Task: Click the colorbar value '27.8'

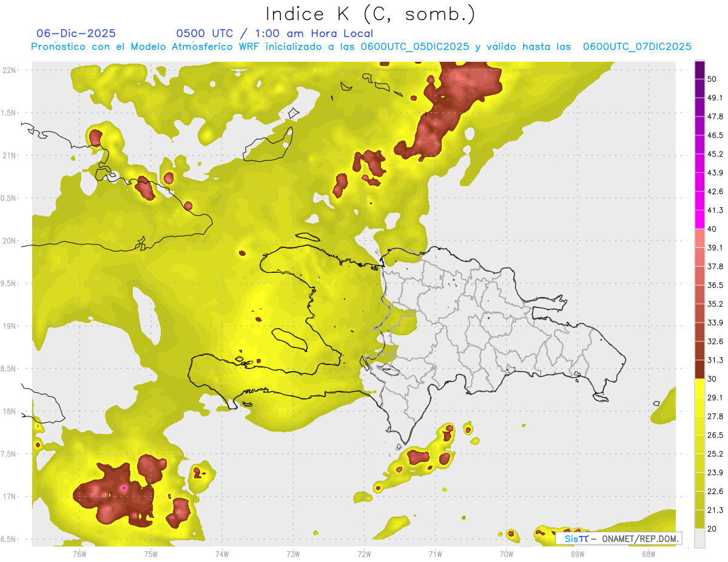Action: 715,416
